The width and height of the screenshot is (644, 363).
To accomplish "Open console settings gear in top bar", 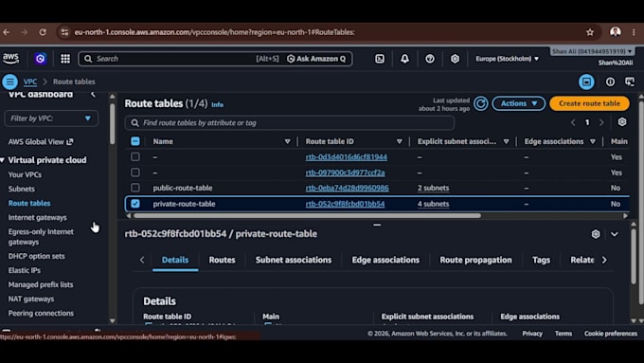I will click(455, 59).
